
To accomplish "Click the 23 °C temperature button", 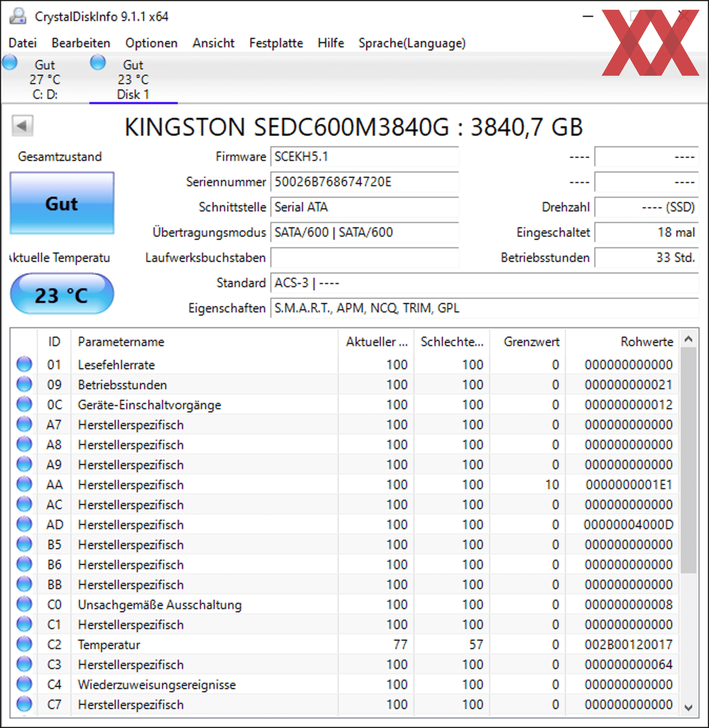I will click(62, 294).
